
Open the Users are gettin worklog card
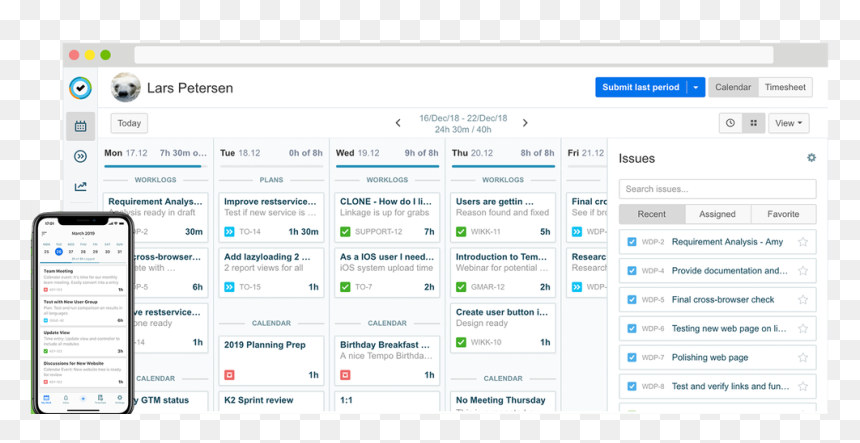(x=503, y=217)
